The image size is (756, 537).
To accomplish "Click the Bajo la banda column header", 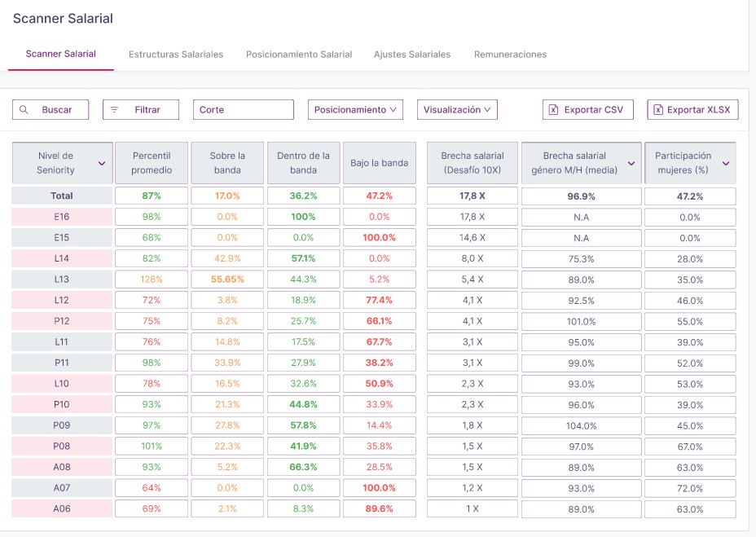I will tap(379, 163).
